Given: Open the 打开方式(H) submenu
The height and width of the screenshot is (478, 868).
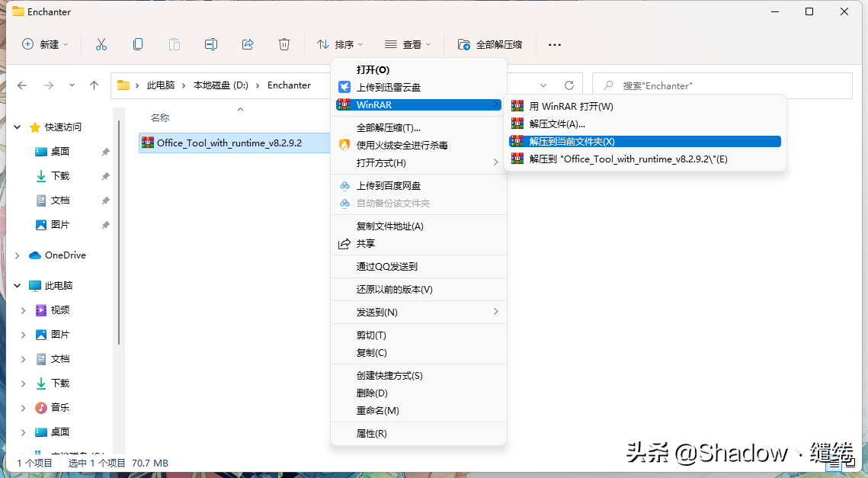Looking at the screenshot, I should tap(418, 163).
